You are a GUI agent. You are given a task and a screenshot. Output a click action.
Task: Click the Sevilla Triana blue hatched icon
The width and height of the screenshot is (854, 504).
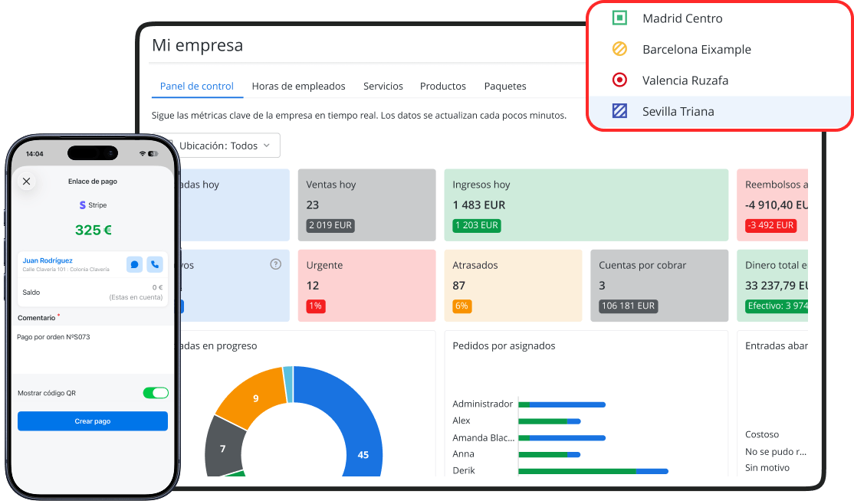click(619, 111)
